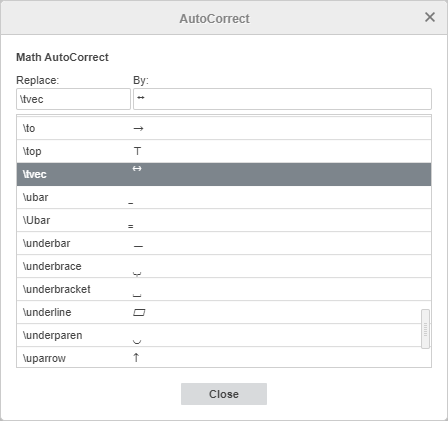Click the parallelogram symbol beside \underline
Image resolution: width=448 pixels, height=421 pixels.
click(139, 313)
